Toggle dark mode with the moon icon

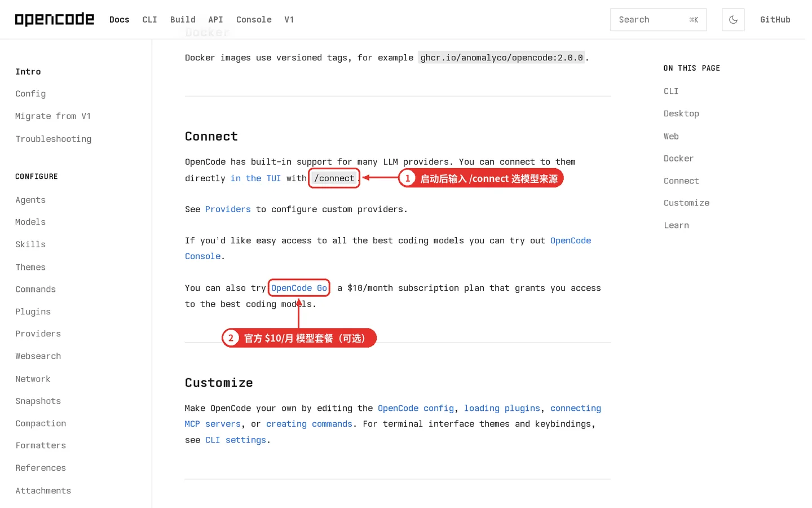click(733, 20)
